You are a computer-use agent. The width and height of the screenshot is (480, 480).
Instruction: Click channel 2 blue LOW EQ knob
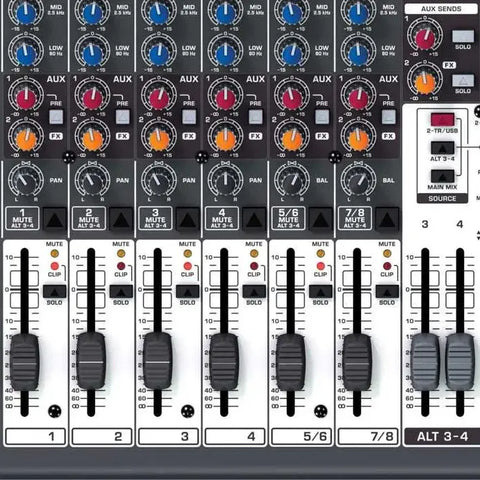click(93, 54)
